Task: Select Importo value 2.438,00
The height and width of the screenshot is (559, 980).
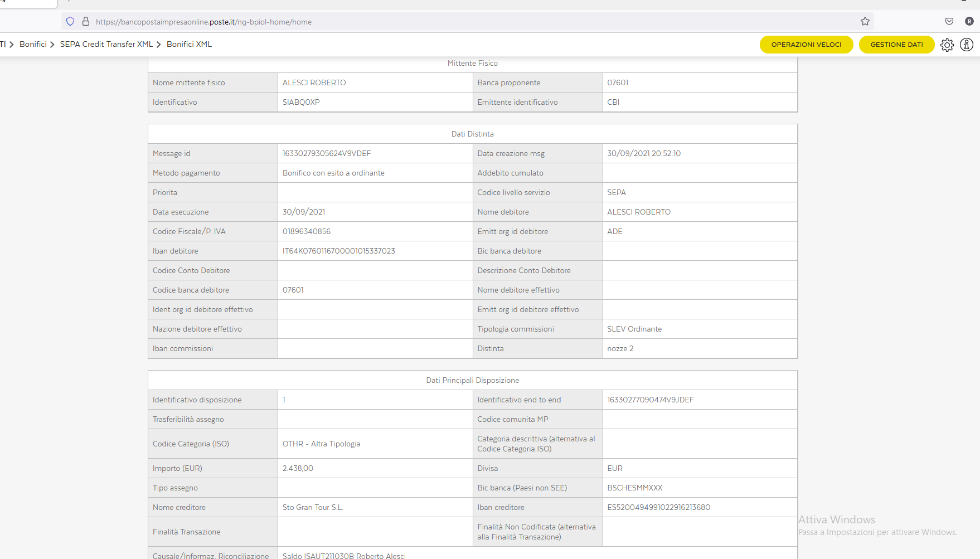Action: pos(298,469)
